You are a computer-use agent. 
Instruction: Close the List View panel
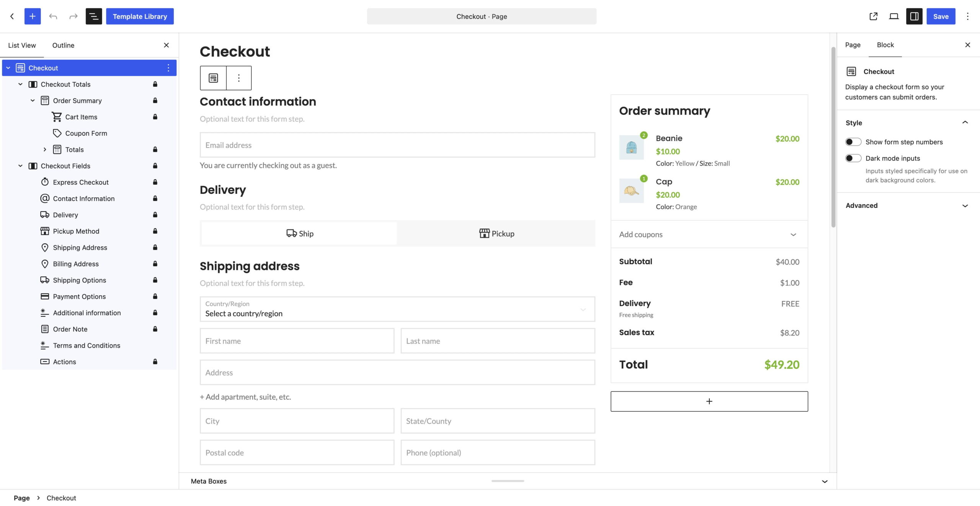[166, 45]
